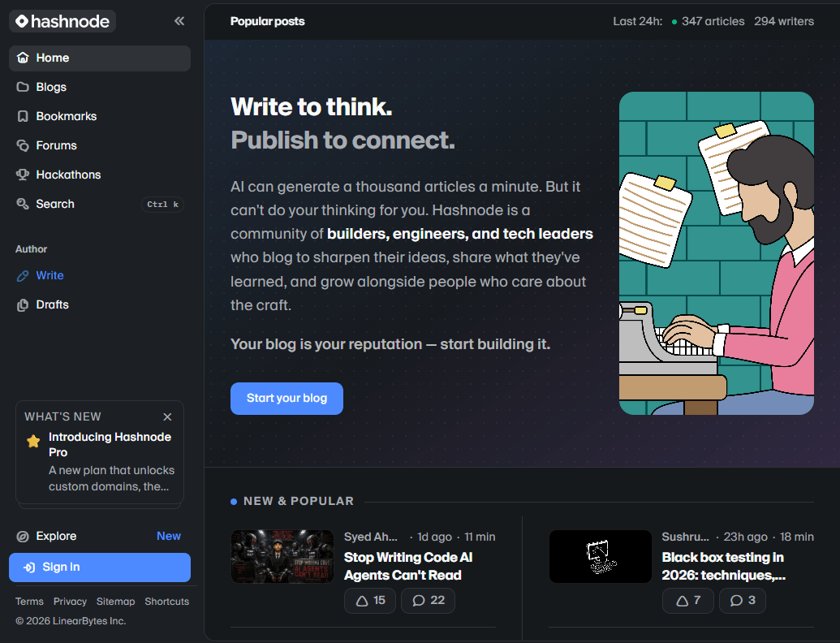840x643 pixels.
Task: Click the 'Write to think.' headline
Action: tap(312, 106)
